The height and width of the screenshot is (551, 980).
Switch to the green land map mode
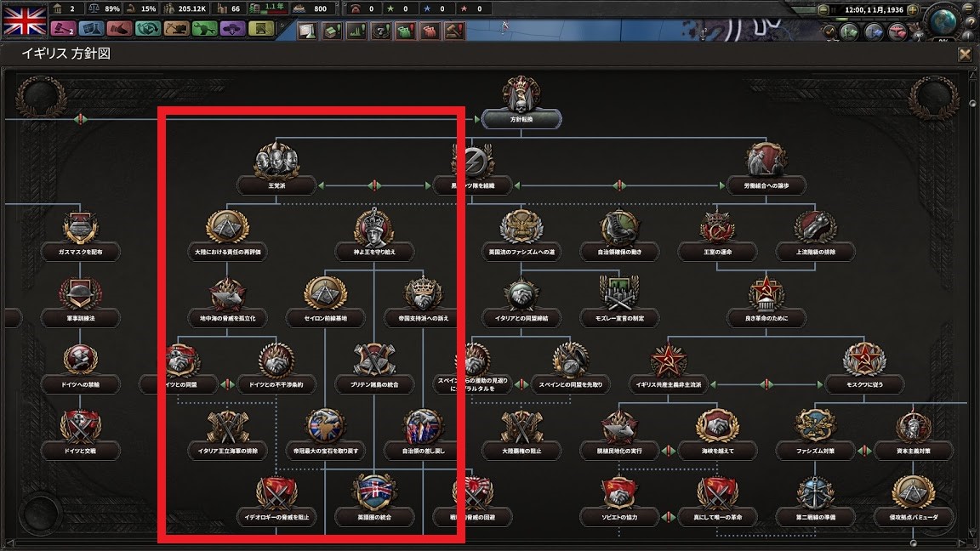[849, 31]
